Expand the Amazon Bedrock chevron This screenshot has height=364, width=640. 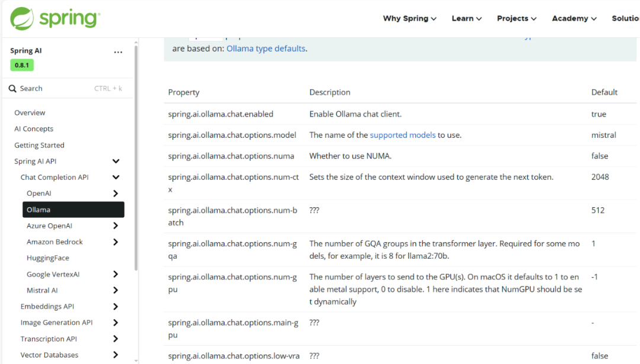click(116, 241)
